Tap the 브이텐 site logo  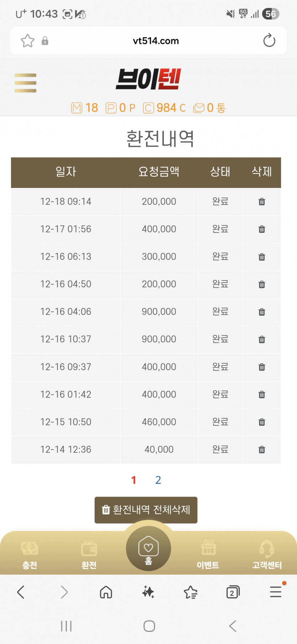point(148,79)
